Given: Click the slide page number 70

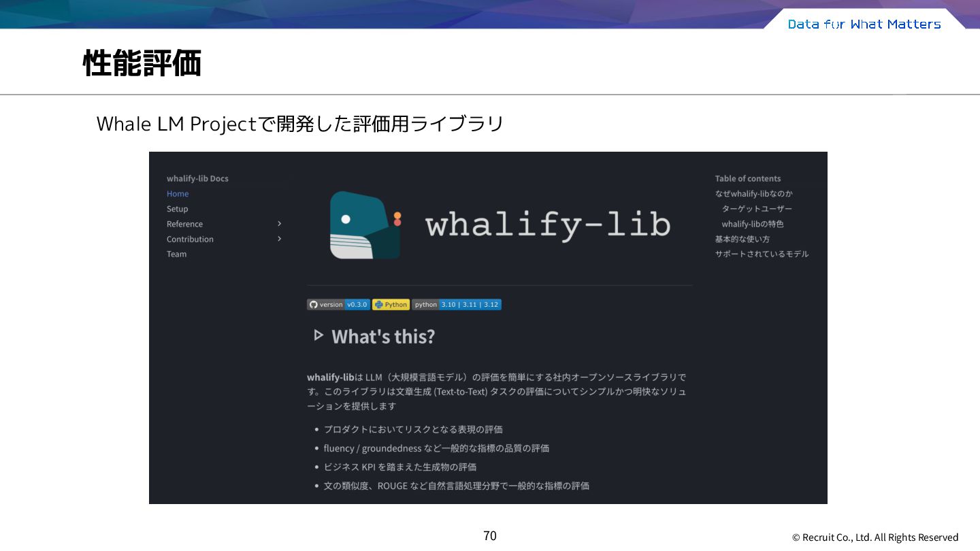Looking at the screenshot, I should point(490,536).
